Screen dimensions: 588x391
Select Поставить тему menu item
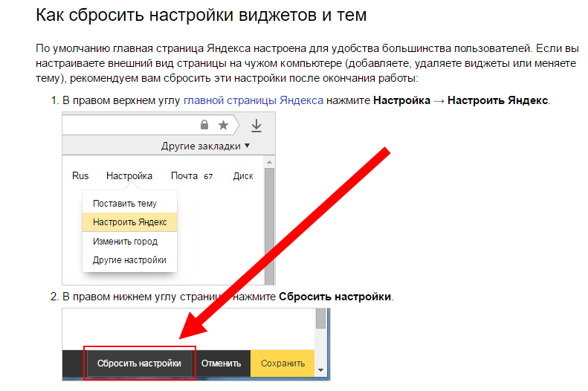point(124,203)
